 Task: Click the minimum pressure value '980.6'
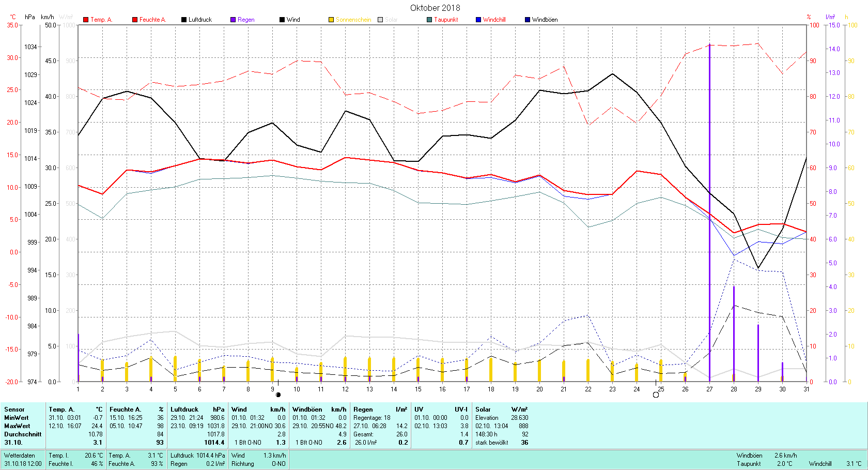click(x=218, y=418)
